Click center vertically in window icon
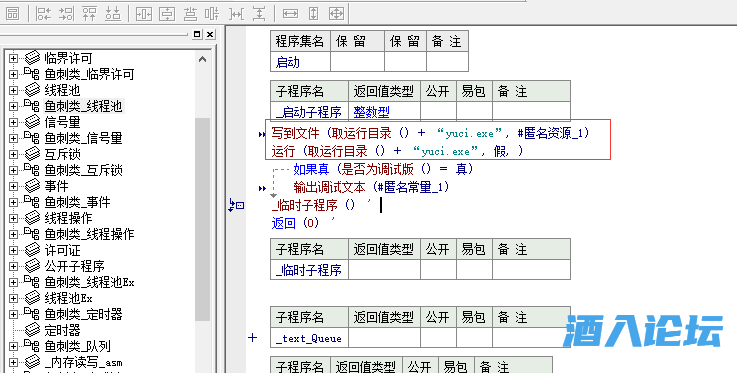The height and width of the screenshot is (373, 737). tap(167, 13)
